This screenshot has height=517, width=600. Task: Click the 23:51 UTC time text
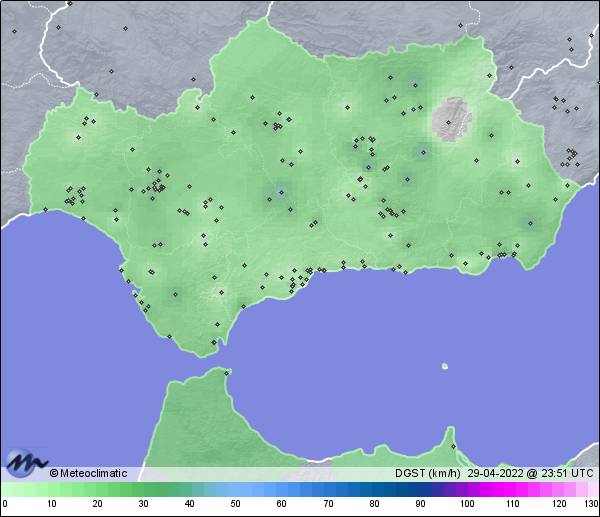coord(567,473)
